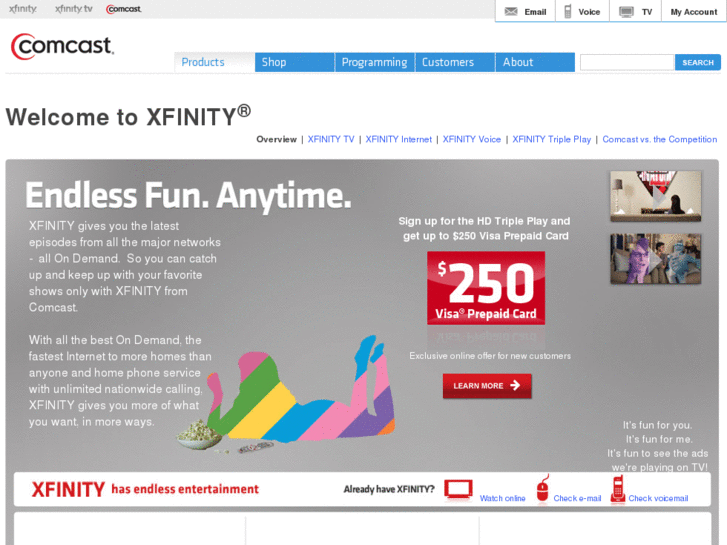Select the Programming navigation item
Screen dimensions: 727x545
pyautogui.click(x=375, y=62)
